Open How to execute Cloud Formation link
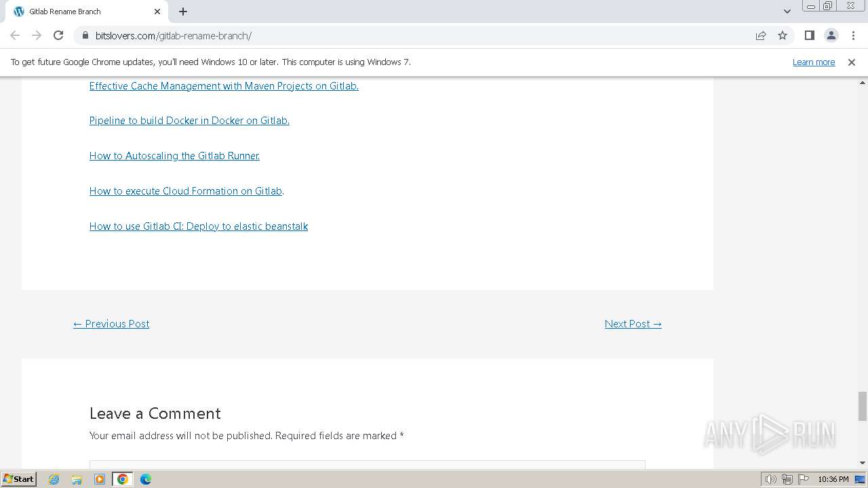868x488 pixels. [186, 191]
